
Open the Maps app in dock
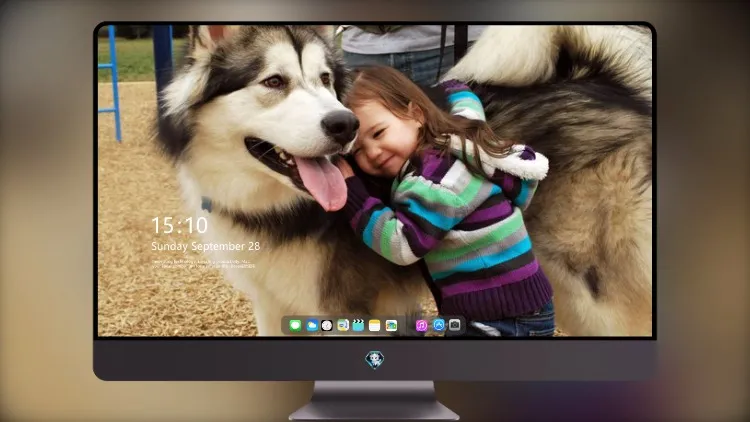(342, 325)
